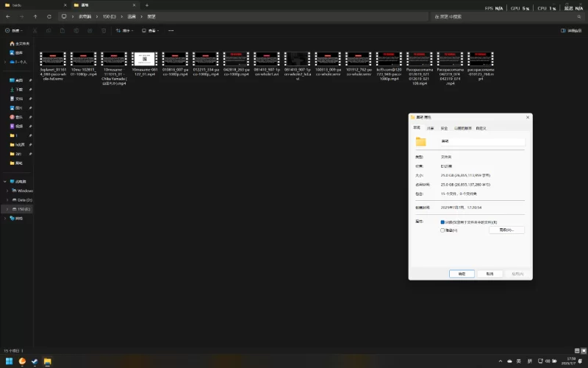Open Downloads (下载) quick access folder
588x368 pixels.
(16, 89)
